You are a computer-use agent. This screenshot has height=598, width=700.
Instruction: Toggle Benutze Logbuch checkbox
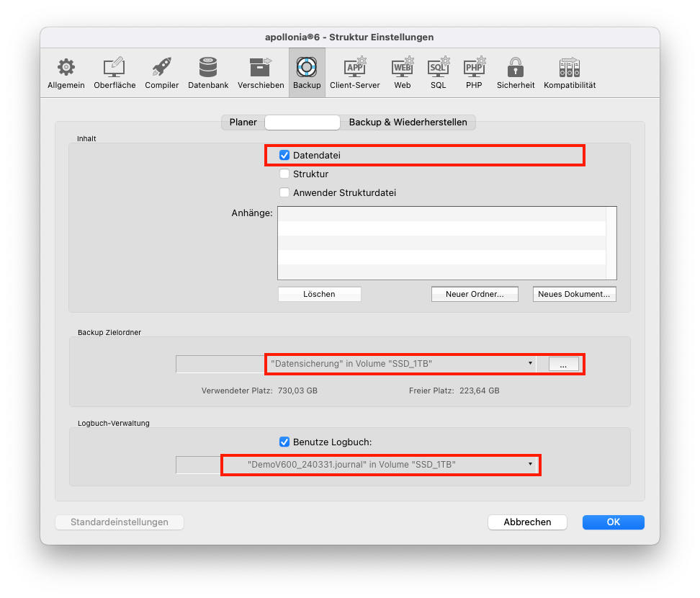[x=284, y=442]
